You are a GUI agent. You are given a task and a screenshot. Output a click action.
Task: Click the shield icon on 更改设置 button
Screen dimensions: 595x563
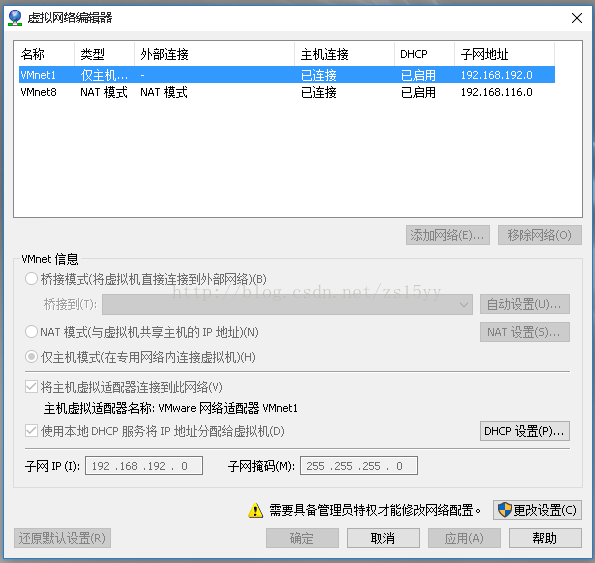pos(505,510)
